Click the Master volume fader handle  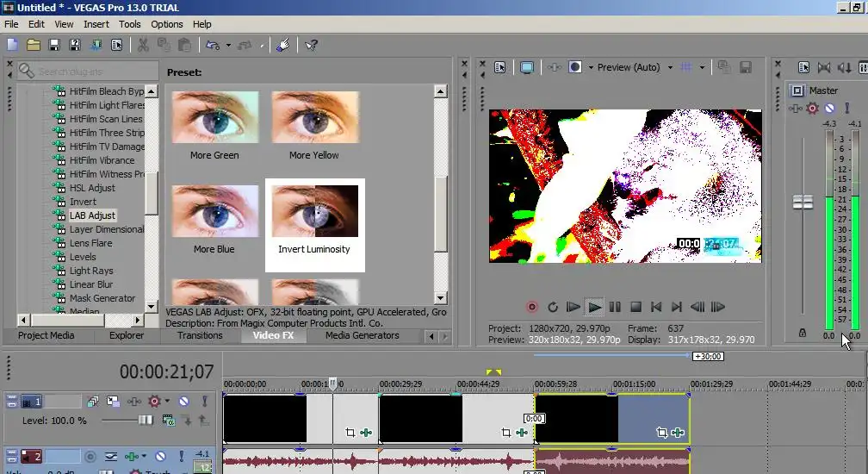click(803, 202)
